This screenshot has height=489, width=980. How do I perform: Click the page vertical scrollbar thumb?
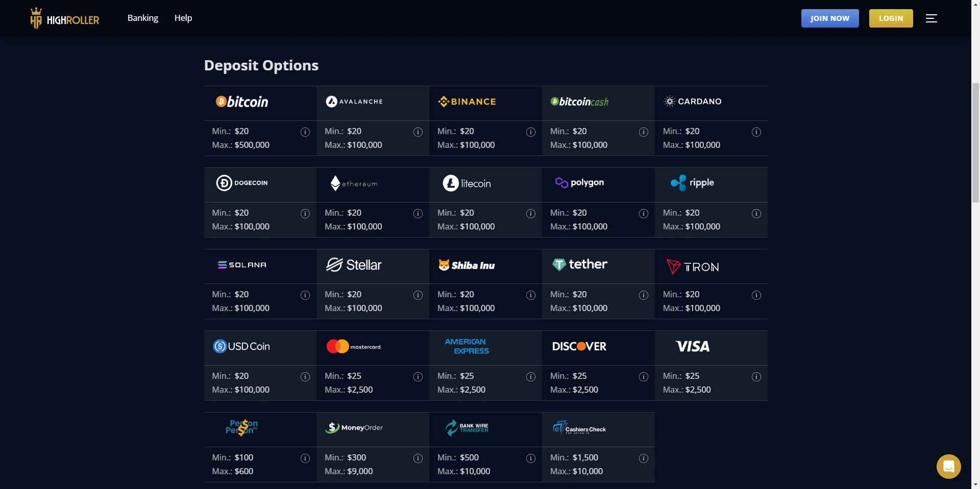pos(975,143)
